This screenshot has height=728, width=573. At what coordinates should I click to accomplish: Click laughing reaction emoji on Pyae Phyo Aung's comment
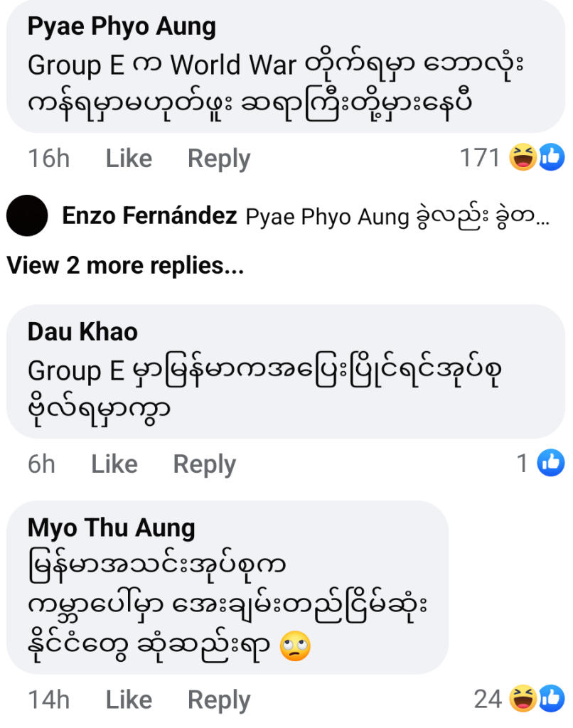coord(523,158)
